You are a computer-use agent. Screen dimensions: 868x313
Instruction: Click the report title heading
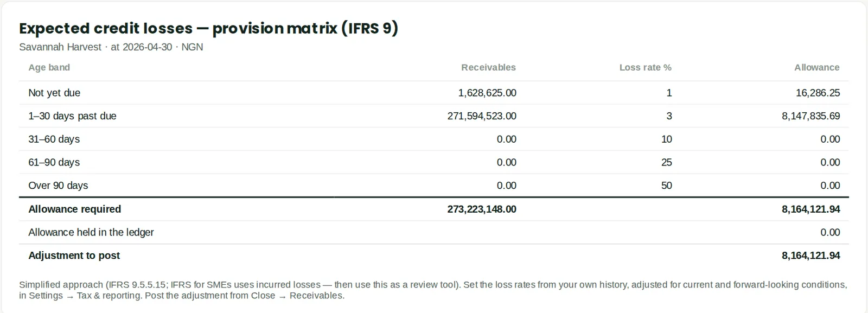tap(208, 28)
